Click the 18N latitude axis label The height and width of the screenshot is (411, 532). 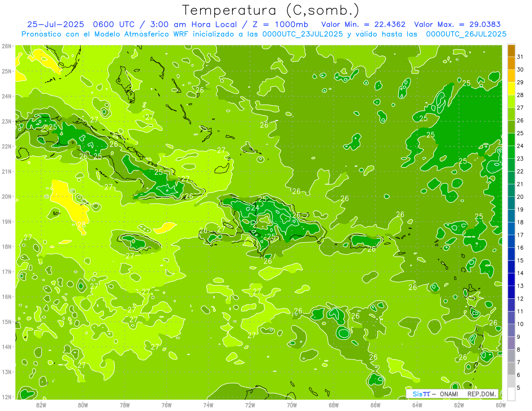coord(6,247)
